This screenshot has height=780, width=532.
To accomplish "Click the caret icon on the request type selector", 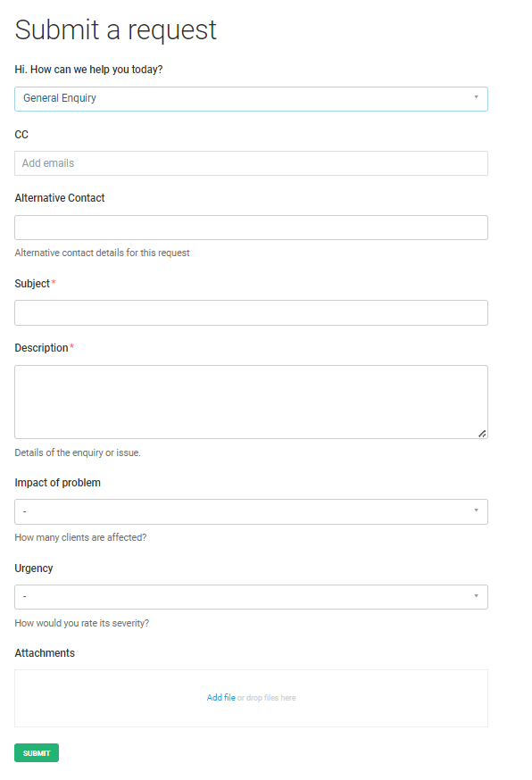I will click(x=477, y=98).
